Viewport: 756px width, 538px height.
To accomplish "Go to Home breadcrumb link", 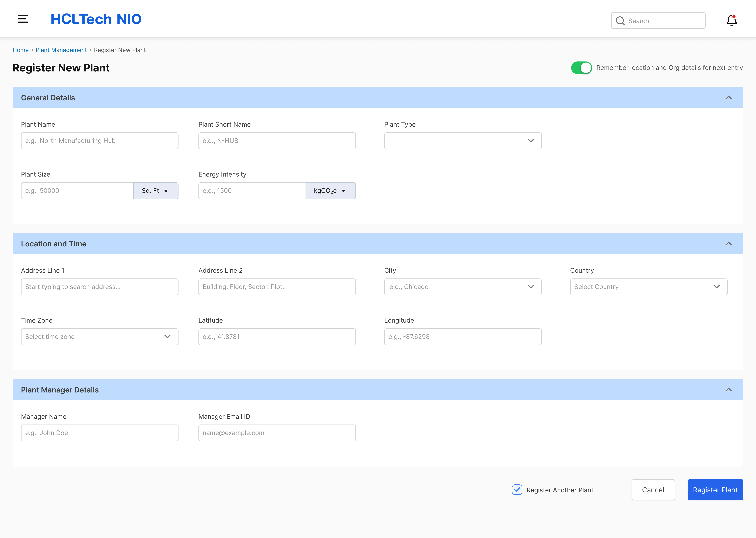I will pyautogui.click(x=20, y=50).
